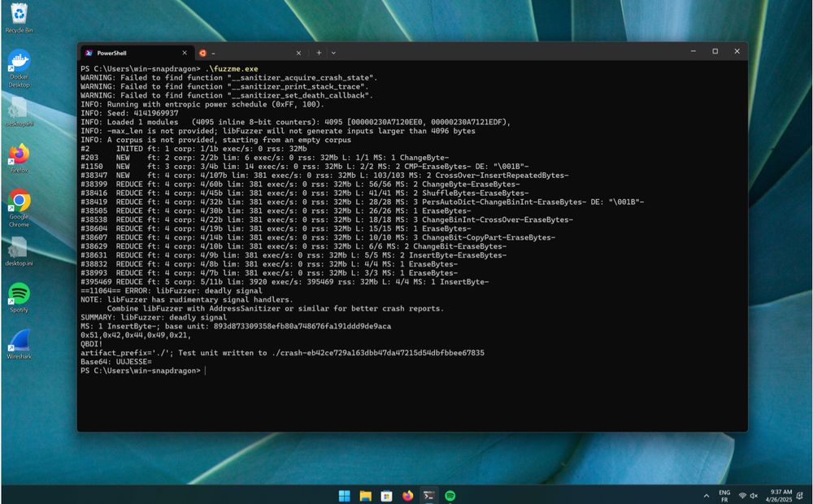The width and height of the screenshot is (813, 504).
Task: Open File Explorer from the taskbar
Action: pyautogui.click(x=366, y=496)
